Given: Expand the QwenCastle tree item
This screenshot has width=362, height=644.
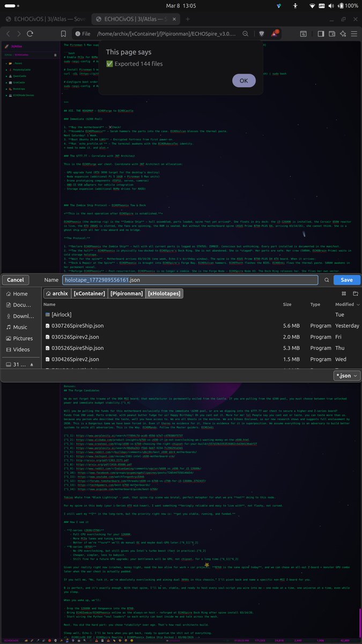Looking at the screenshot, I should click(x=16, y=76).
